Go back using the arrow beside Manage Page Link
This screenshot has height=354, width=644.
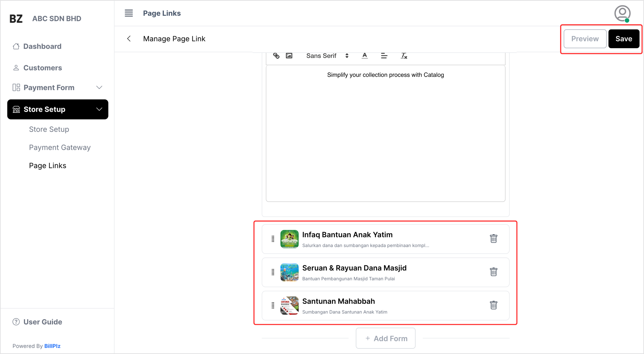coord(129,39)
